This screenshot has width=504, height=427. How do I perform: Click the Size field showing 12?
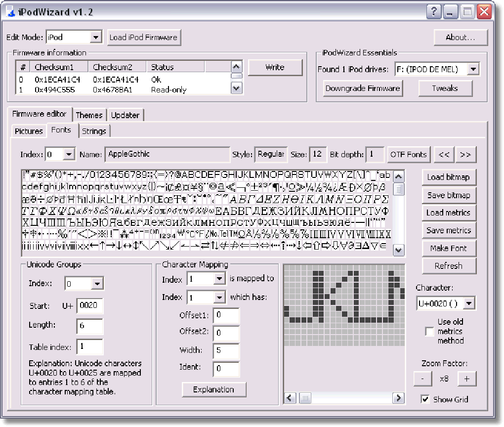tap(318, 154)
